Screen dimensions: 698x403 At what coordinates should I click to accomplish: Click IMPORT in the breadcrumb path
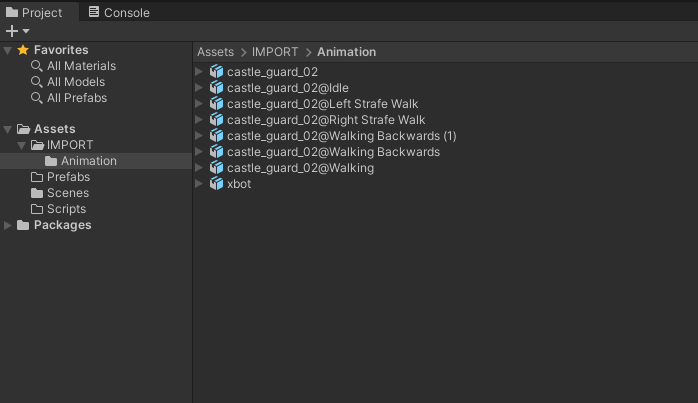coord(274,52)
